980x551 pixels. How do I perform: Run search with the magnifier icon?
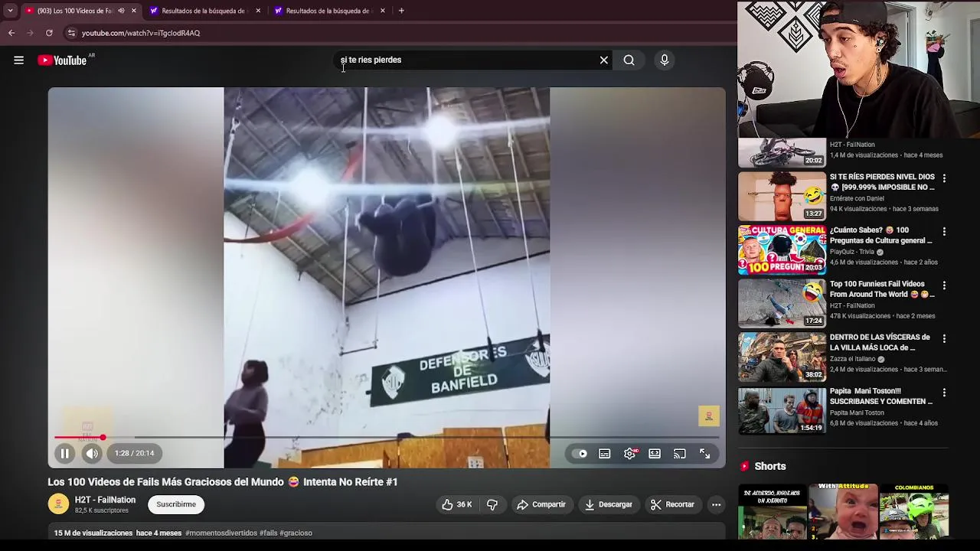[629, 60]
